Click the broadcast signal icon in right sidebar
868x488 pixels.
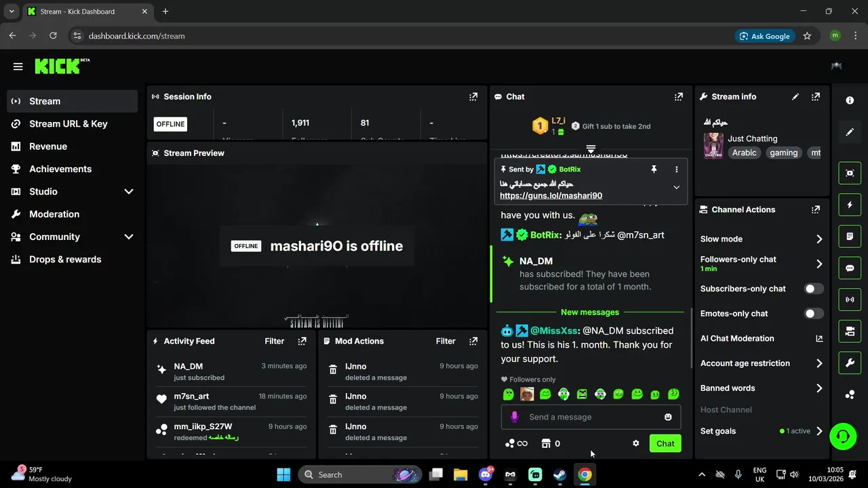tap(850, 300)
